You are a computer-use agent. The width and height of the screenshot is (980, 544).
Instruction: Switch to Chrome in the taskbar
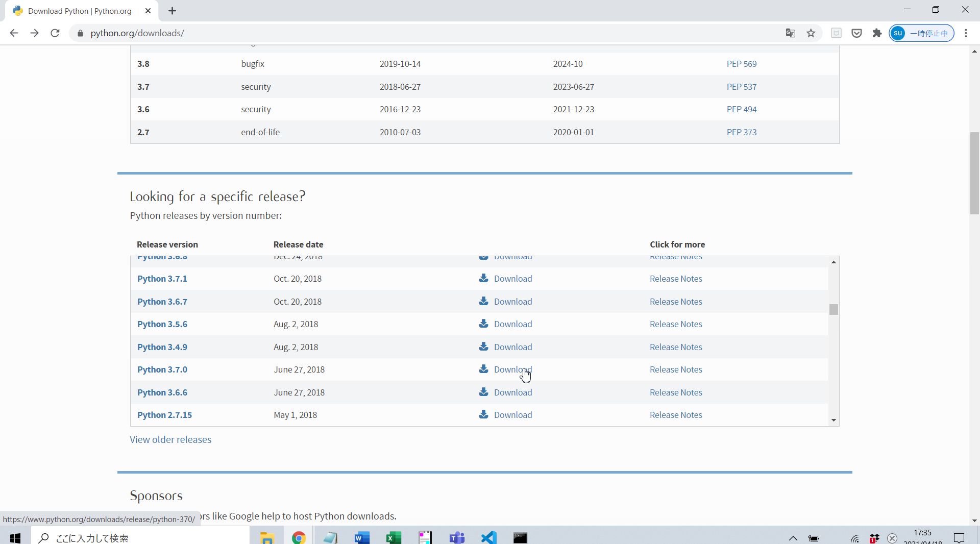click(x=299, y=537)
